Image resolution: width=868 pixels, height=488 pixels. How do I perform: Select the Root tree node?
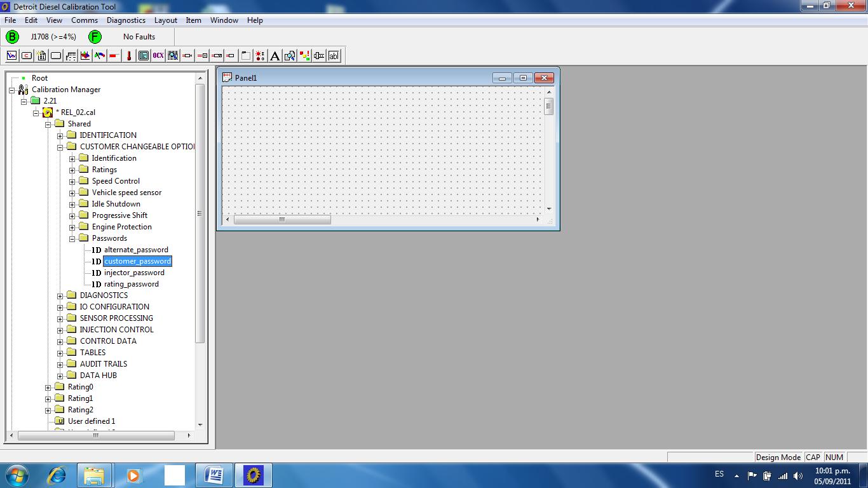click(x=39, y=78)
